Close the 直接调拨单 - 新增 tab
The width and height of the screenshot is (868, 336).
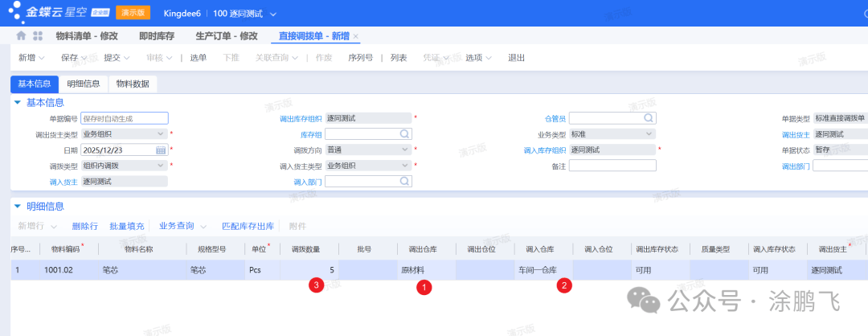[x=356, y=37]
